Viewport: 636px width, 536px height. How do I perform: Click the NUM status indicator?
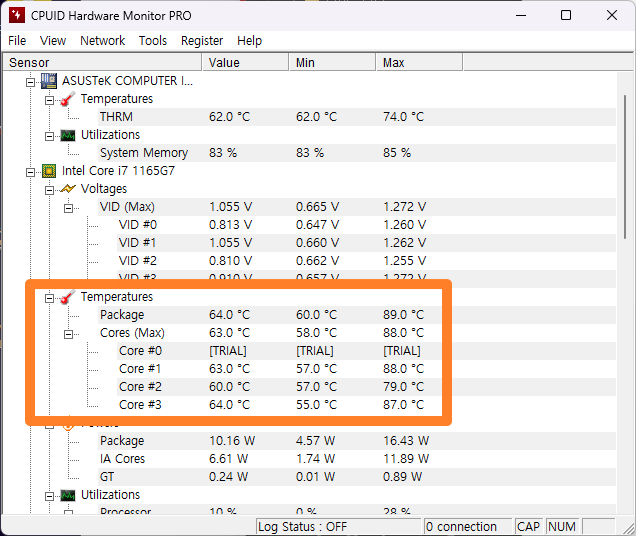point(562,527)
